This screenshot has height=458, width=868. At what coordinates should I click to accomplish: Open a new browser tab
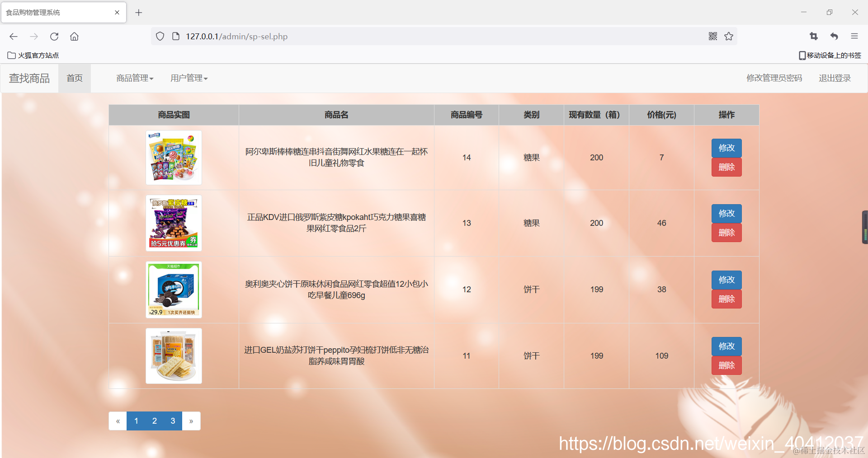click(138, 13)
